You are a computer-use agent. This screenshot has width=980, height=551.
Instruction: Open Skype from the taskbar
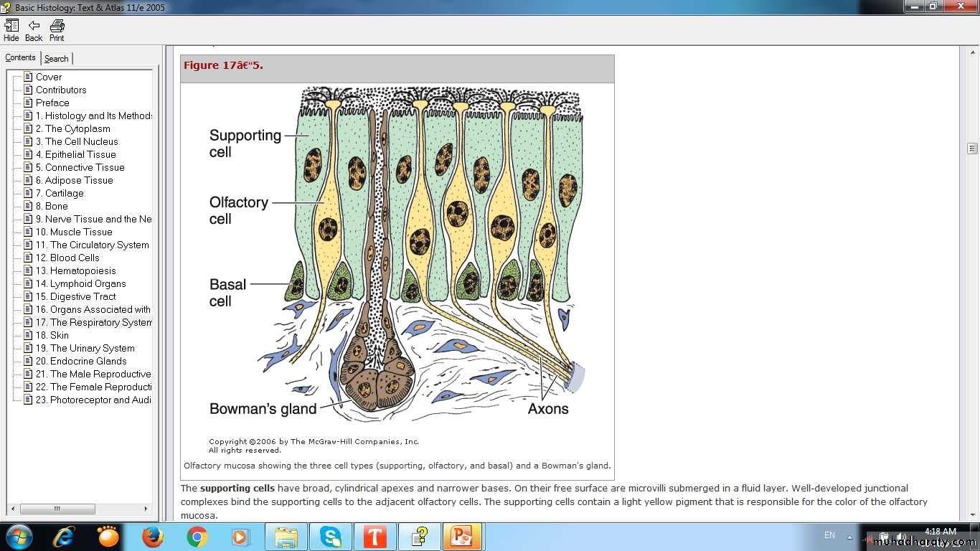point(331,537)
